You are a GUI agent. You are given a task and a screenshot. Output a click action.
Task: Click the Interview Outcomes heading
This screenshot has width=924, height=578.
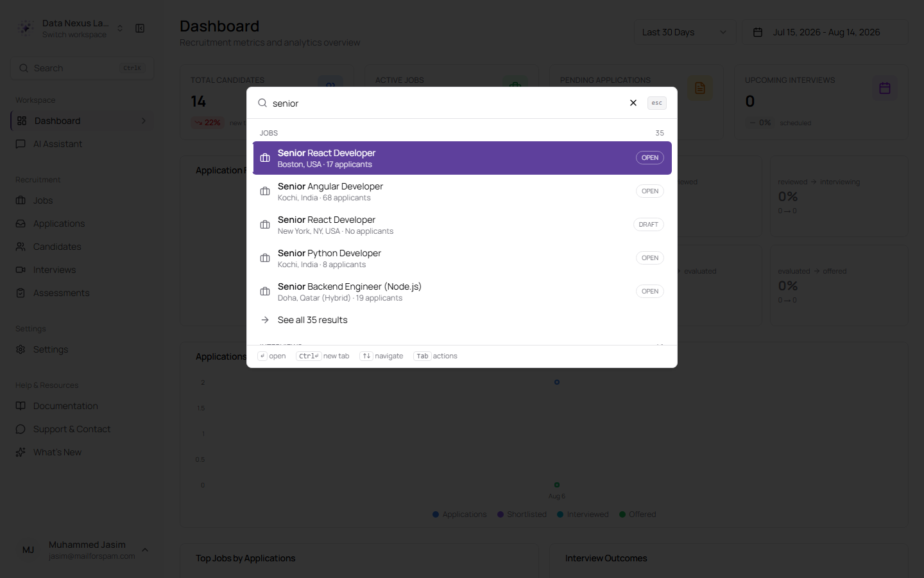point(606,558)
